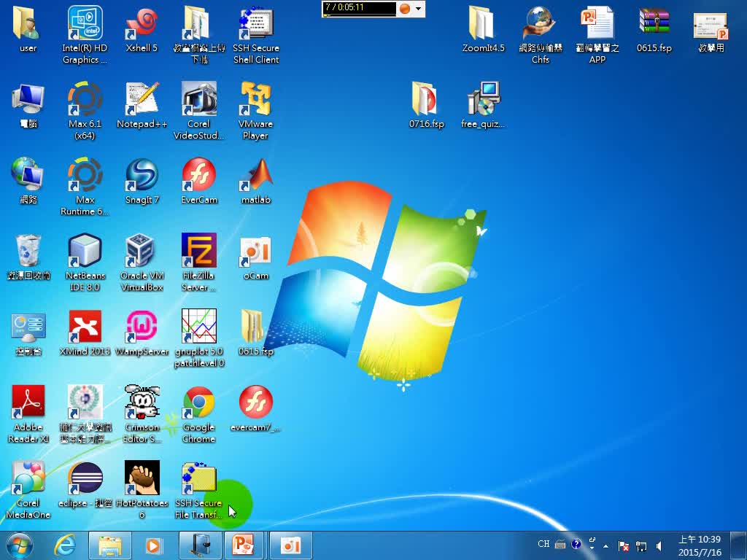Screen dimensions: 747x560
Task: Open HotPotatoes 6 shortcut
Action: point(142,489)
